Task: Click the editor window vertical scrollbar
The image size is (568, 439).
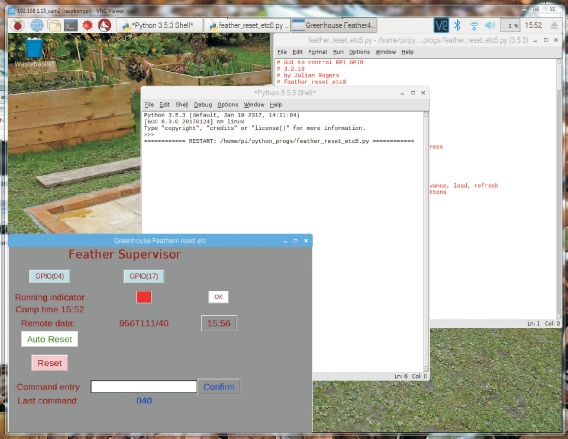Action: (x=559, y=188)
